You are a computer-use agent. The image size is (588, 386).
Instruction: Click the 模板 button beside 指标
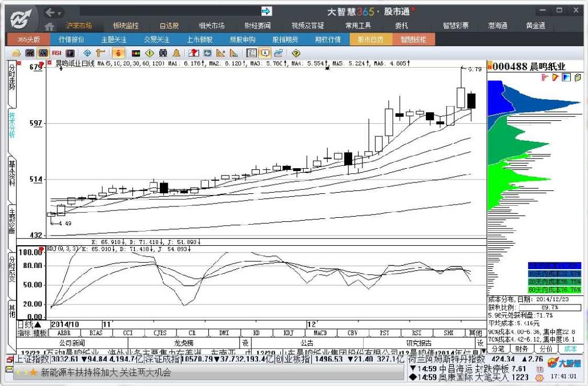[x=40, y=333]
